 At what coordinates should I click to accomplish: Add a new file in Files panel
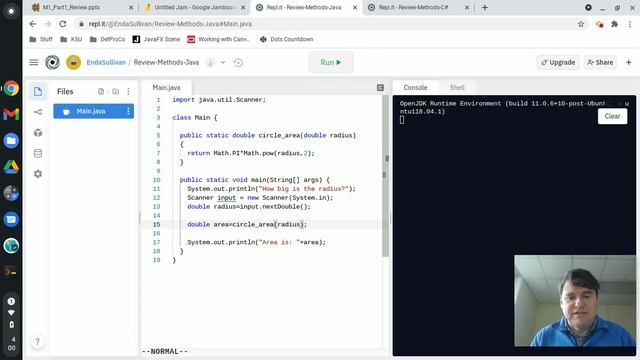pos(101,91)
